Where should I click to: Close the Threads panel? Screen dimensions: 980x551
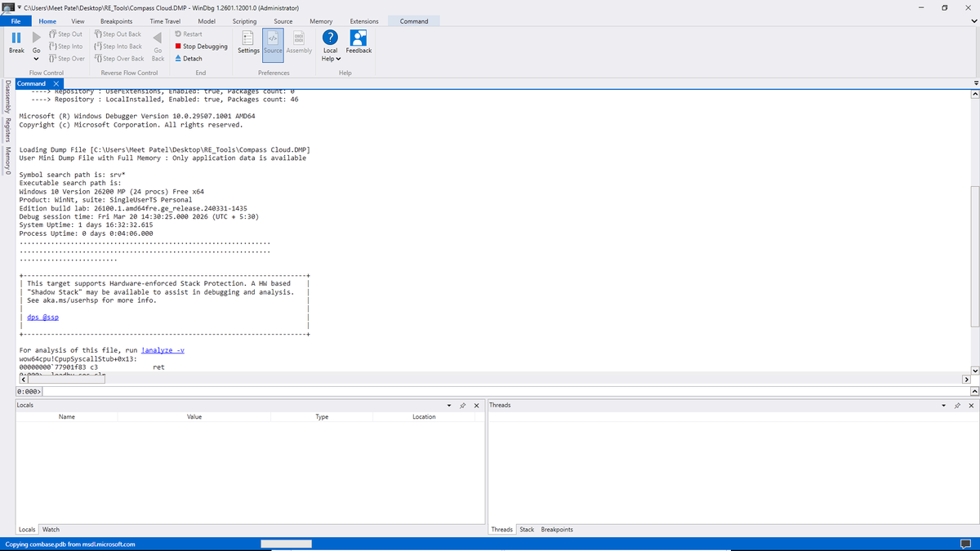pyautogui.click(x=971, y=406)
